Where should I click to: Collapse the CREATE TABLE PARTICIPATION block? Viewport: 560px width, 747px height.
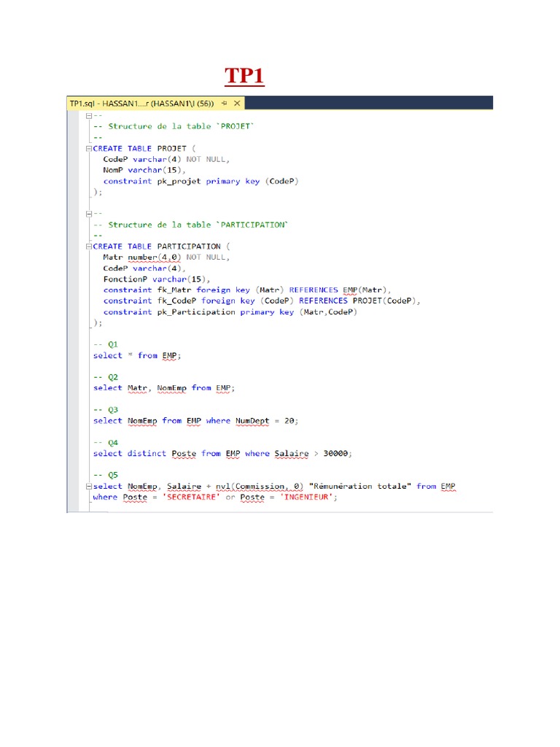pos(88,247)
